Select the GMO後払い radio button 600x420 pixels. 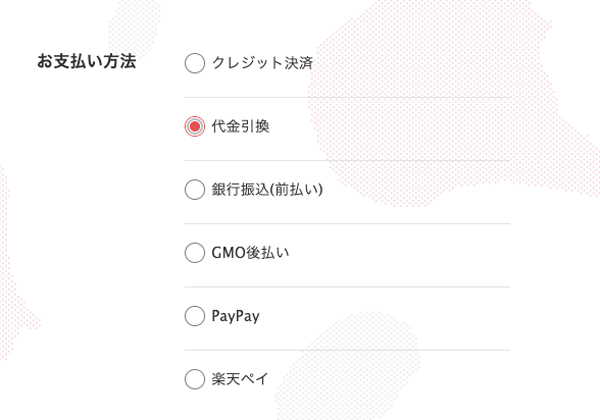[194, 253]
